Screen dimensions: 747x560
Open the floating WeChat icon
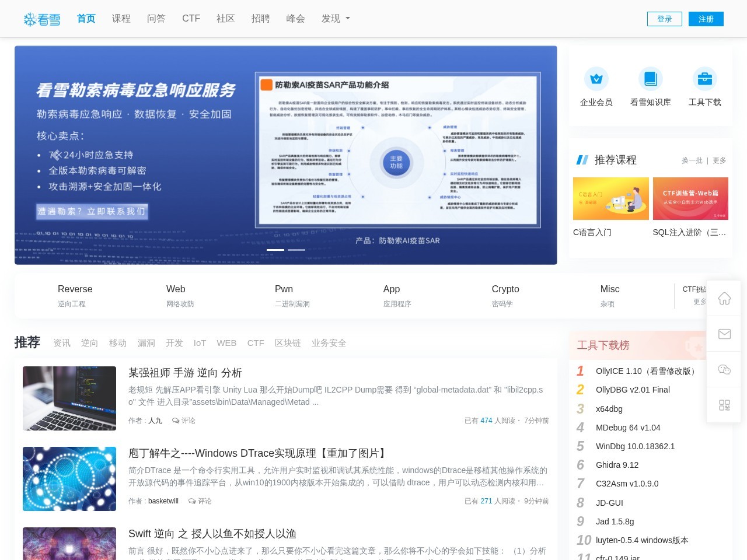[x=724, y=370]
